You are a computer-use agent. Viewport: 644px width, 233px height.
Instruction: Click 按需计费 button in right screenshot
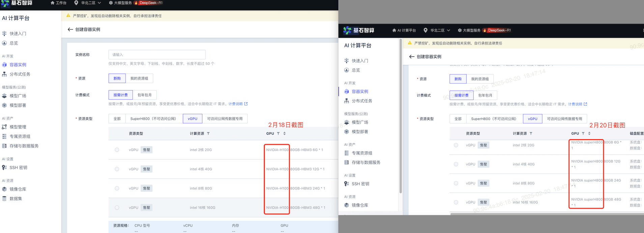[x=461, y=96]
